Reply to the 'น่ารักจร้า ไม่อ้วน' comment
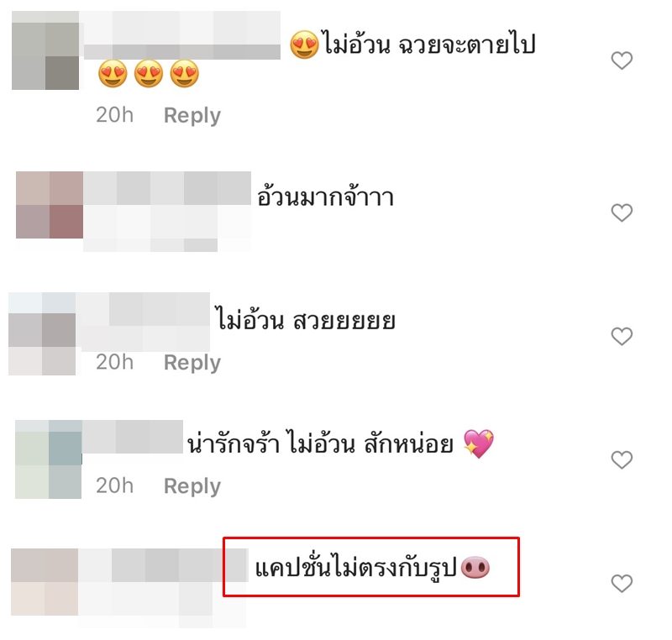The image size is (672, 640). 192,485
